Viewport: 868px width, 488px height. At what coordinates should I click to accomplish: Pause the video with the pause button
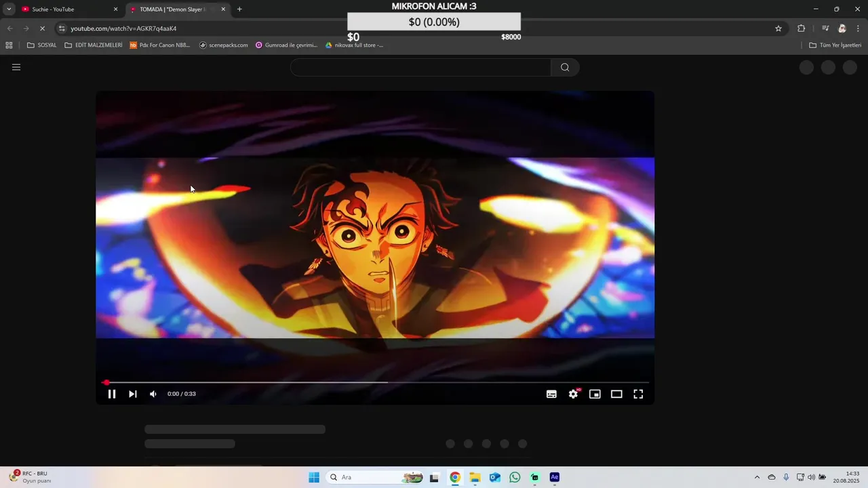[x=112, y=394]
